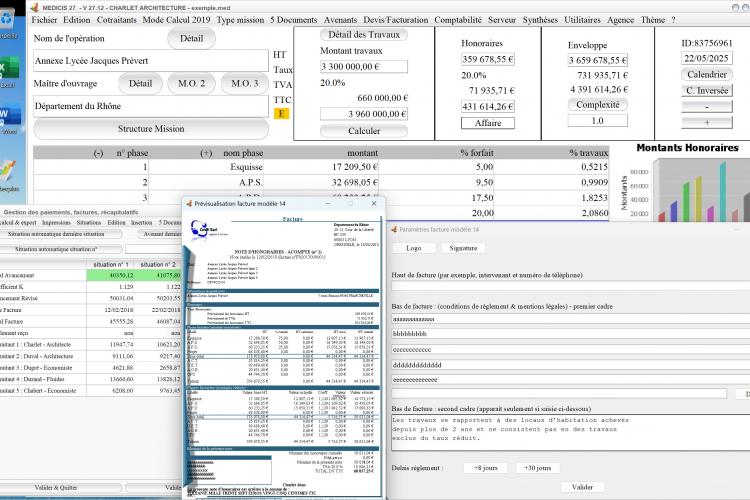Click the invoice preview page
Viewport: 750px width, 500px height.
[x=284, y=356]
